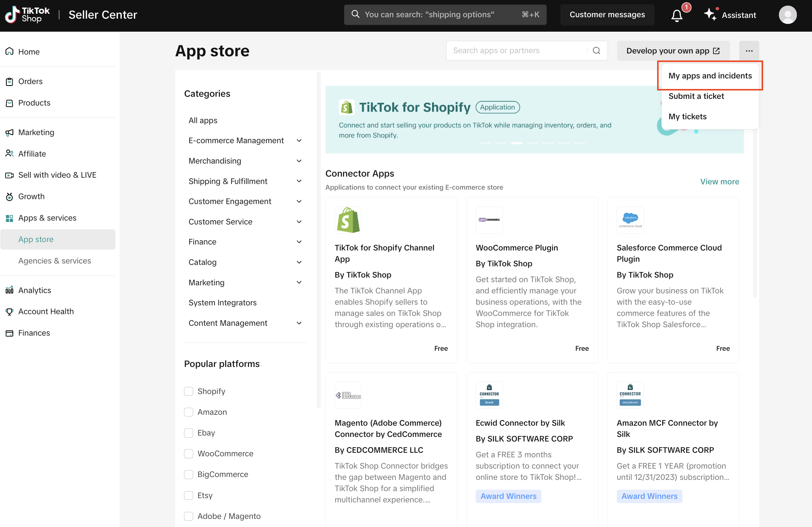Click Develop your own app button
This screenshot has height=527, width=812.
click(673, 51)
